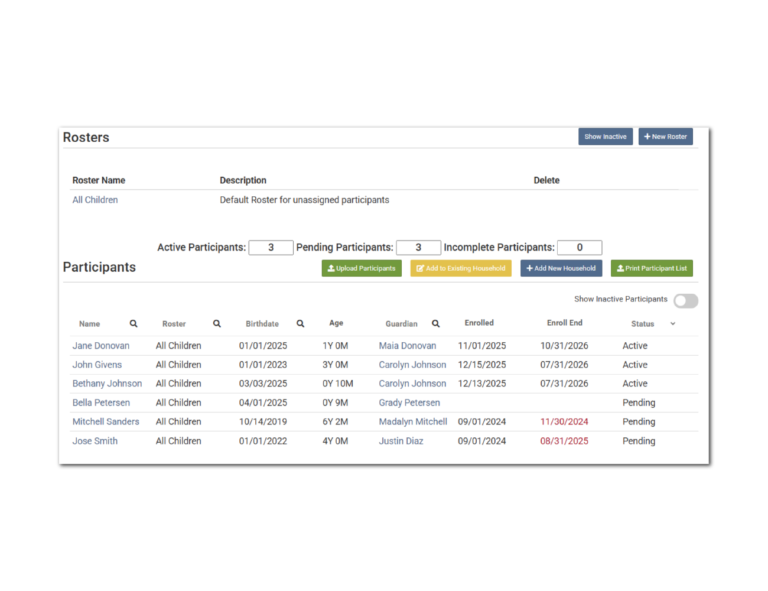Click the Show Inactive rosters button

click(605, 137)
